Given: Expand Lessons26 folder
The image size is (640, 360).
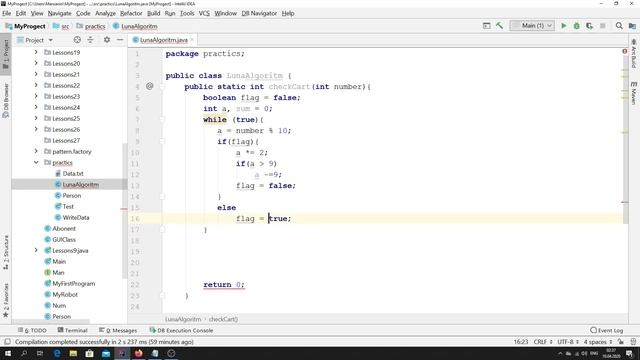Looking at the screenshot, I should (36, 129).
